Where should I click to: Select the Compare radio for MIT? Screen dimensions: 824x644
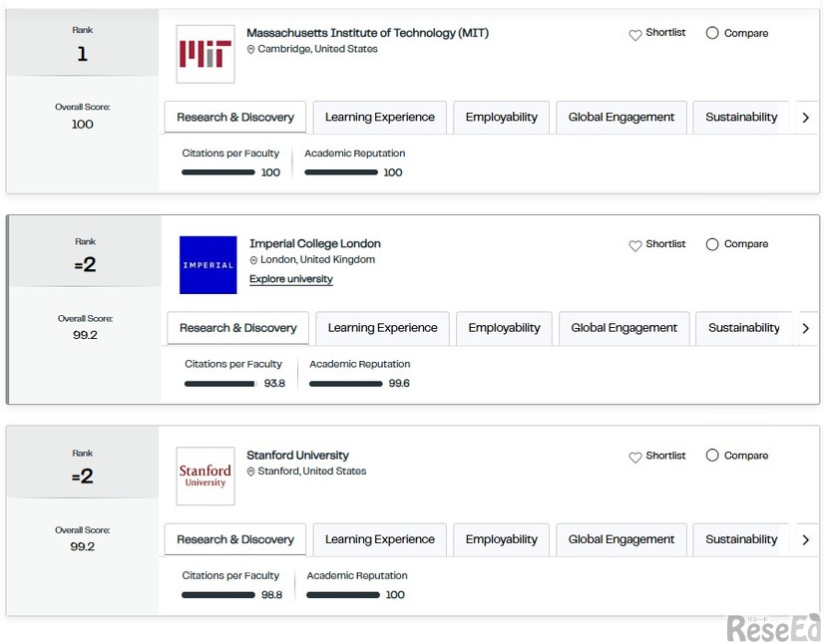point(712,33)
